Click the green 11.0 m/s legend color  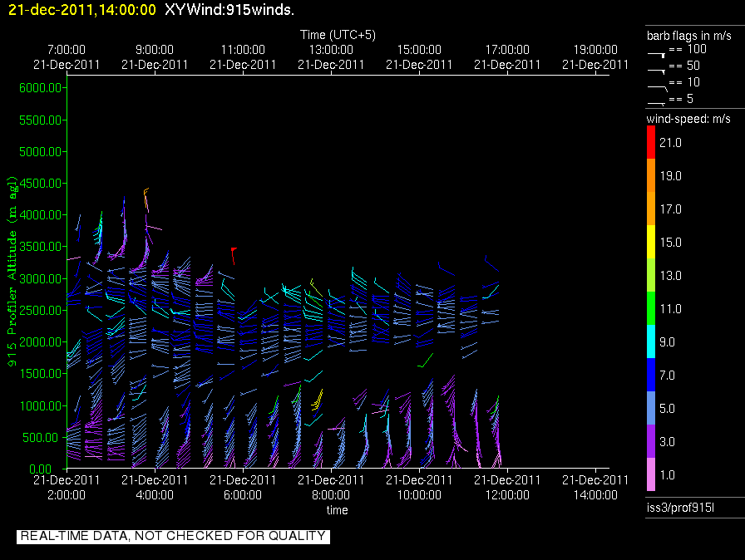click(x=651, y=308)
